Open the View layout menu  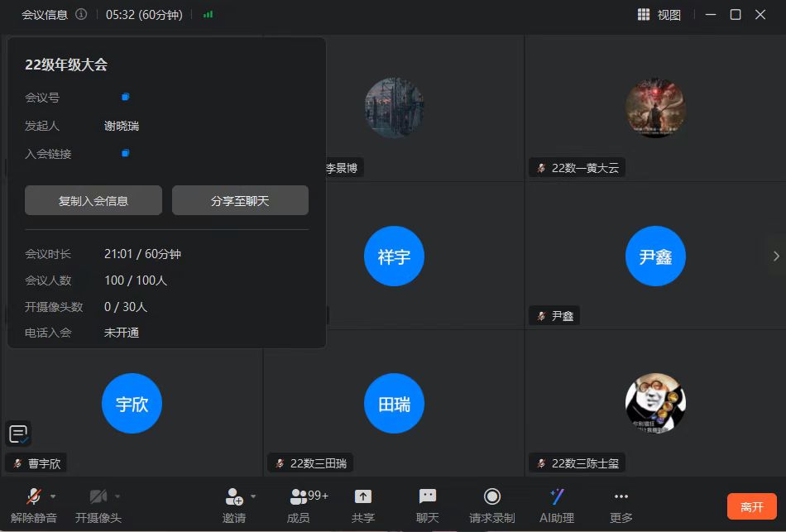click(x=659, y=15)
